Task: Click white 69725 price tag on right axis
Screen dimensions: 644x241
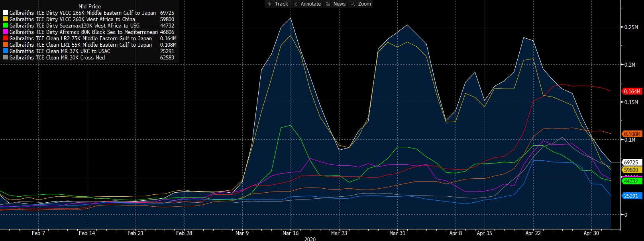Action: (632, 162)
